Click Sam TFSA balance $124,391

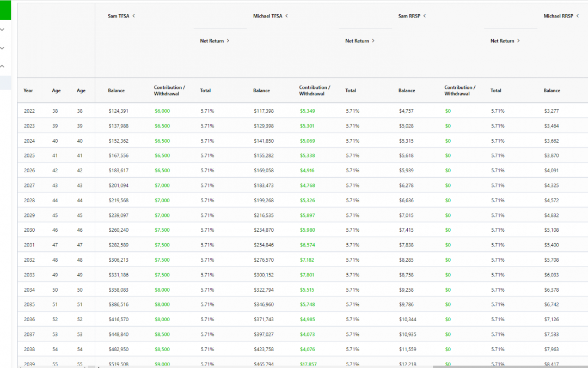point(119,111)
